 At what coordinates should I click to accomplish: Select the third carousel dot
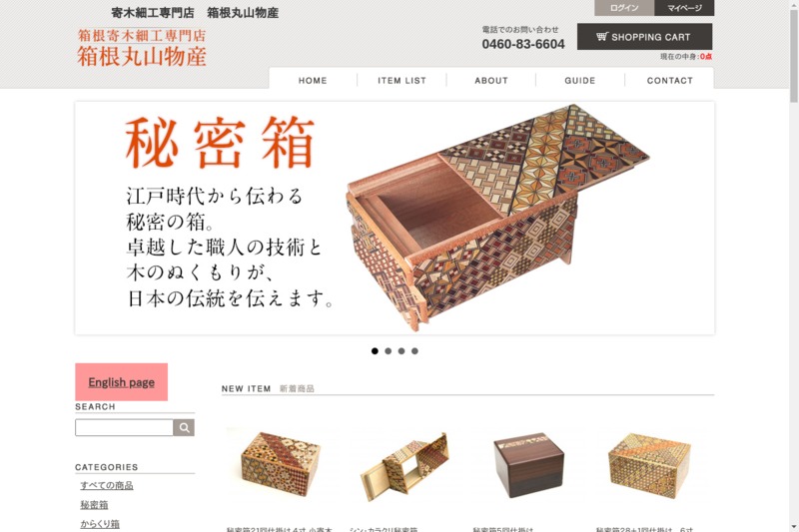pos(401,350)
